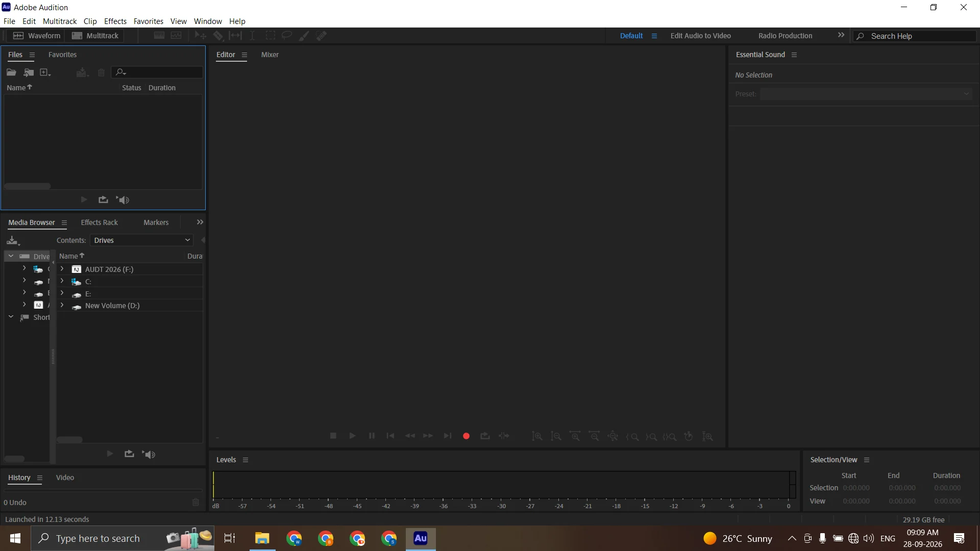Screen dimensions: 980x551
Task: Show hidden panel tabs next to Markers
Action: (x=200, y=222)
